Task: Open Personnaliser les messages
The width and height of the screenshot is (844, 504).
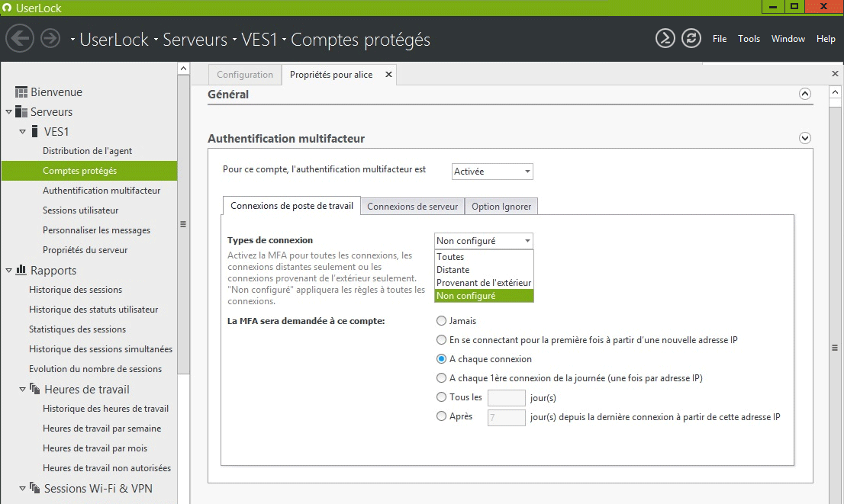Action: tap(96, 230)
